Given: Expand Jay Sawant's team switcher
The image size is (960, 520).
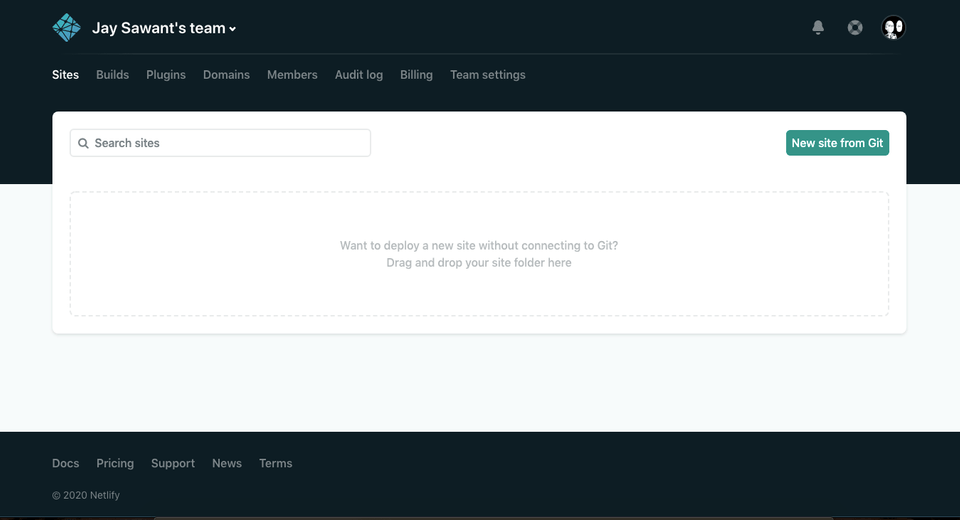Looking at the screenshot, I should click(x=164, y=28).
